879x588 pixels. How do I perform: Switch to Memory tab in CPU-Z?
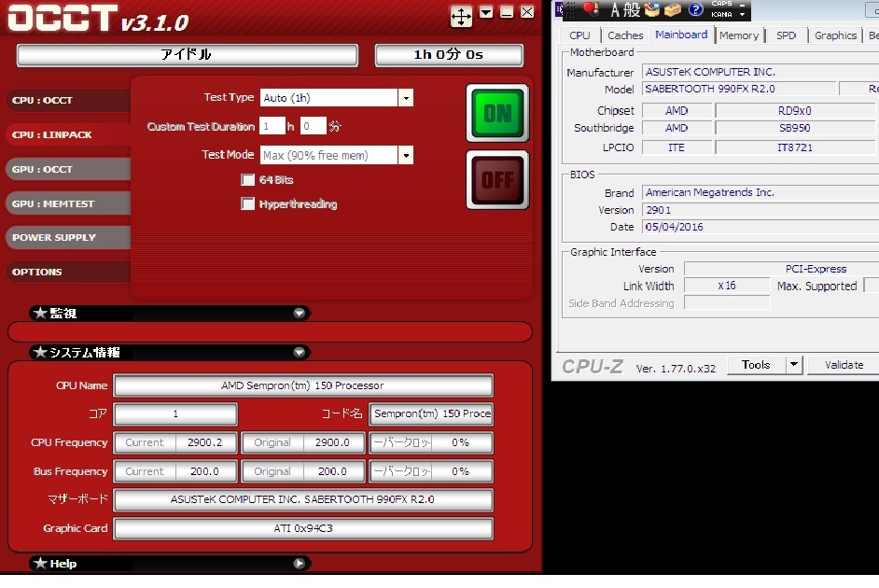click(x=739, y=35)
